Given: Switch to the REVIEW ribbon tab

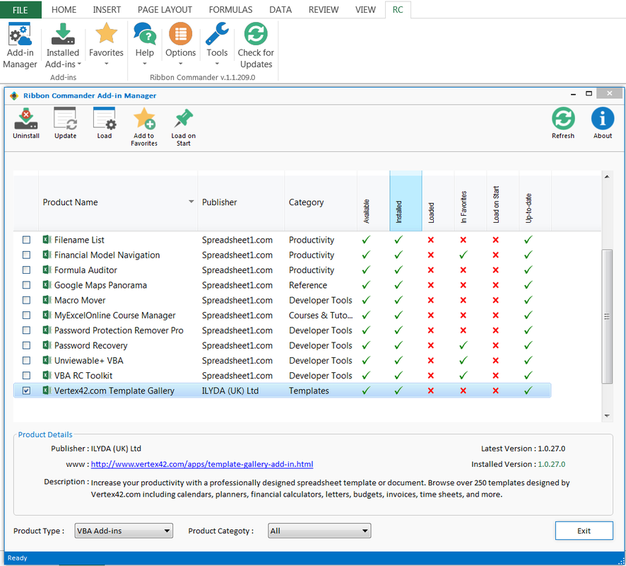Looking at the screenshot, I should click(323, 10).
